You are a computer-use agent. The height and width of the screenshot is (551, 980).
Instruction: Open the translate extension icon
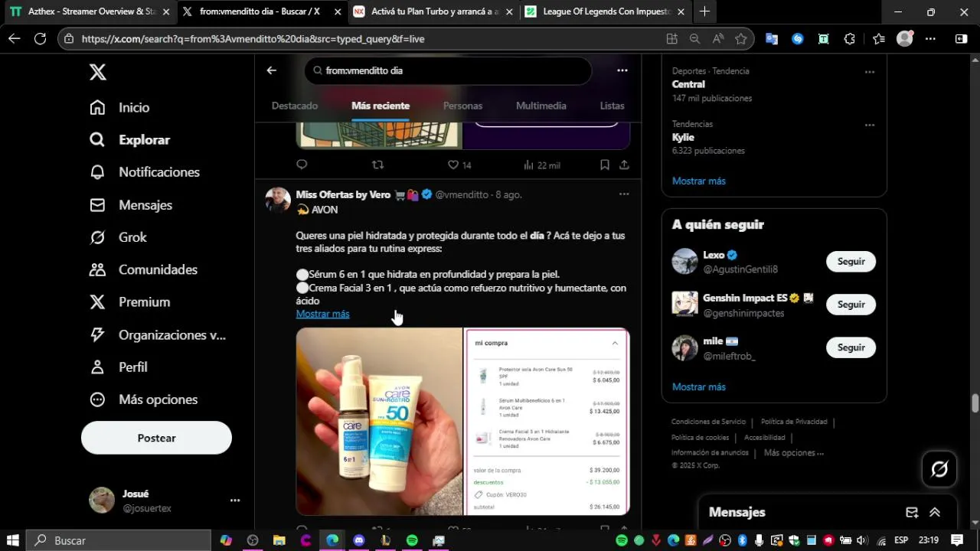[772, 39]
